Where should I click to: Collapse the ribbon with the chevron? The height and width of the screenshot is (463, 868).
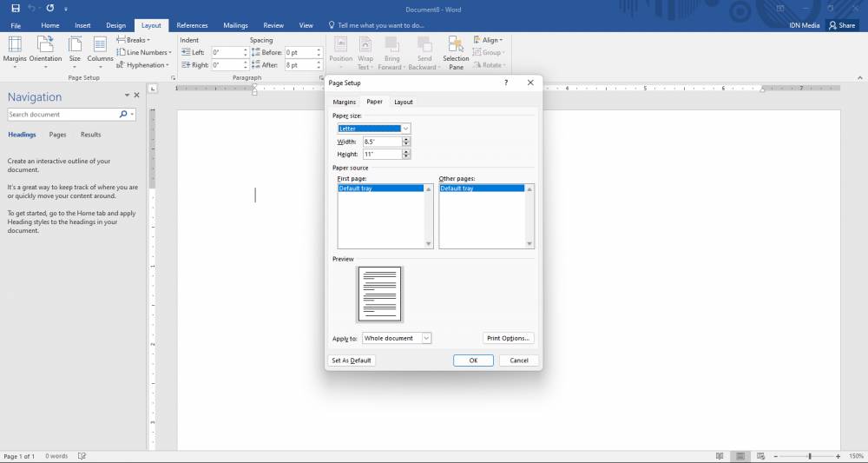(859, 78)
